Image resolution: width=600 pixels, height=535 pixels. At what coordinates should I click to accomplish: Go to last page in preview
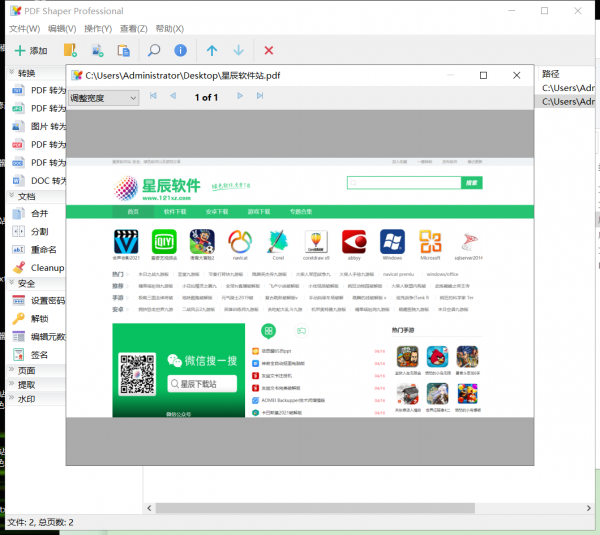pyautogui.click(x=260, y=96)
